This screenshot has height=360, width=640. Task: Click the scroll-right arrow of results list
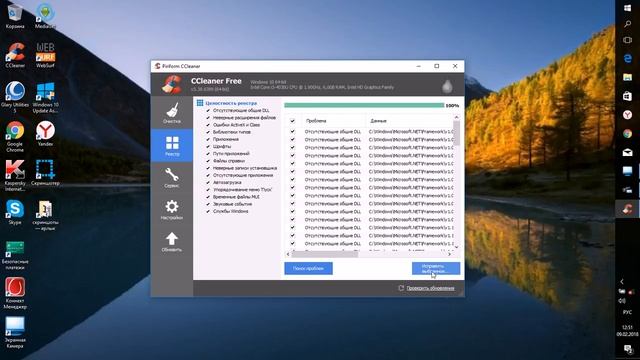click(x=450, y=254)
